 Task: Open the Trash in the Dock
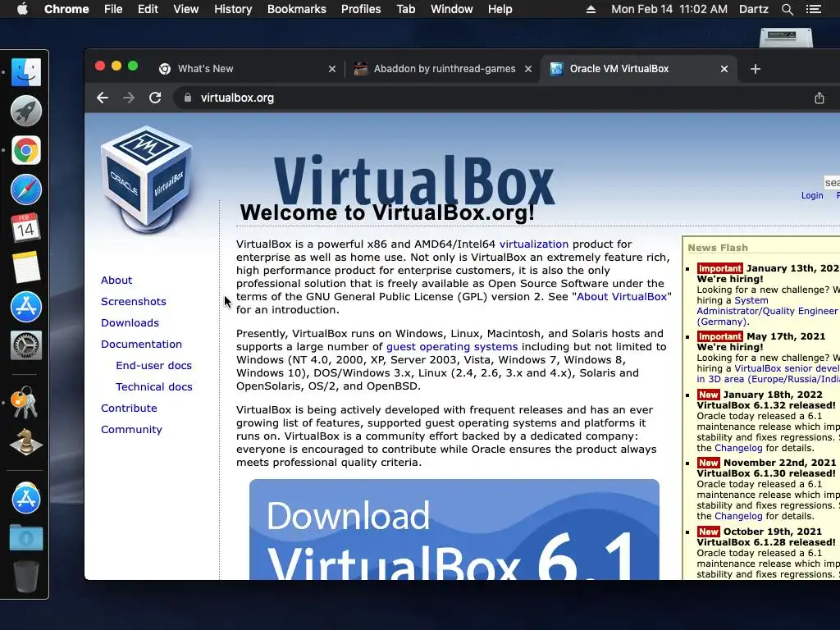(x=25, y=577)
